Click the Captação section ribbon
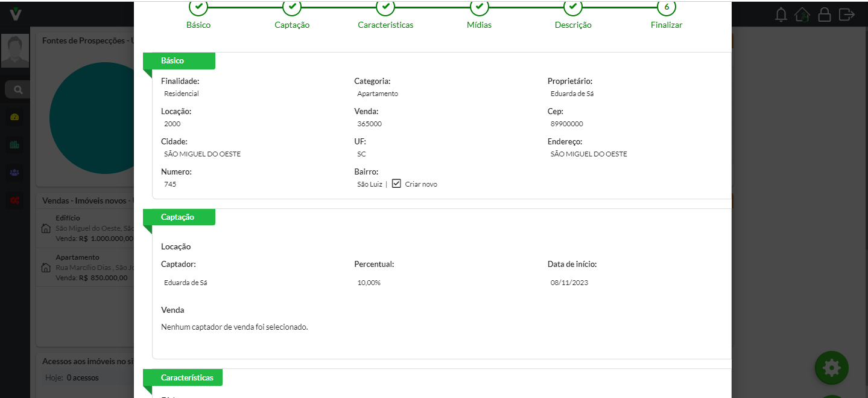This screenshot has width=868, height=398. 179,217
